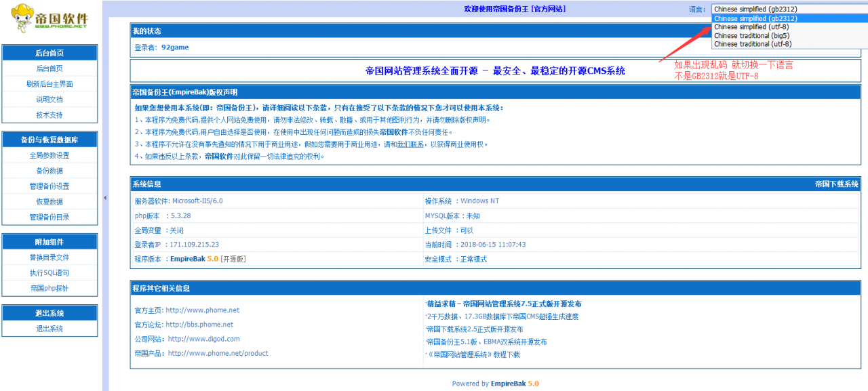This screenshot has width=868, height=391.
Task: Open the 备份数据 sidebar item
Action: (50, 171)
